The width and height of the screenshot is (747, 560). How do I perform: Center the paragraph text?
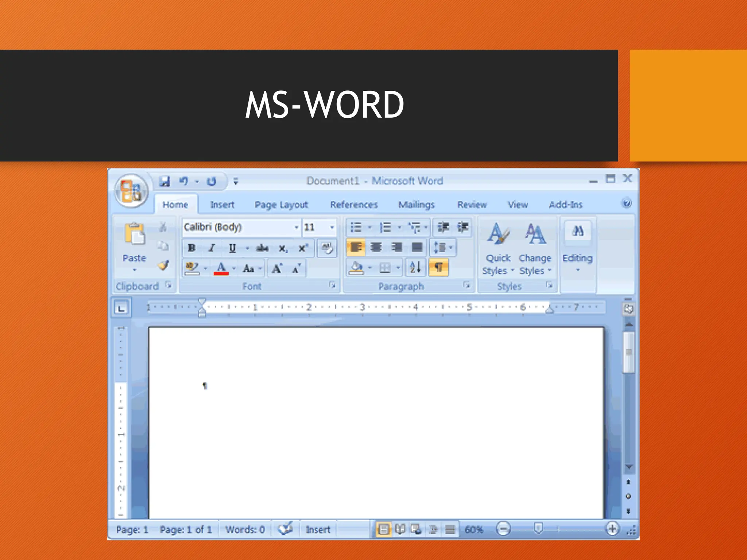point(376,248)
